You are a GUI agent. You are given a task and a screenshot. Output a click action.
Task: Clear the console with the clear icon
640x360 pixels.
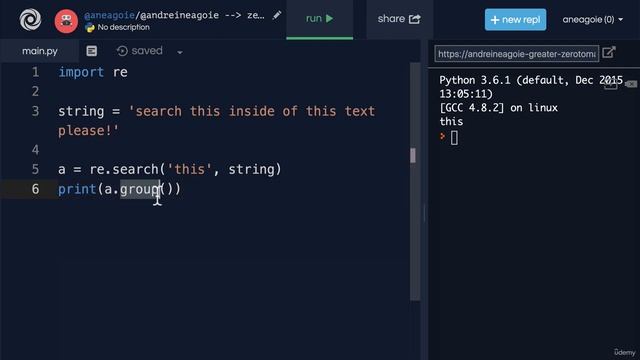631,84
